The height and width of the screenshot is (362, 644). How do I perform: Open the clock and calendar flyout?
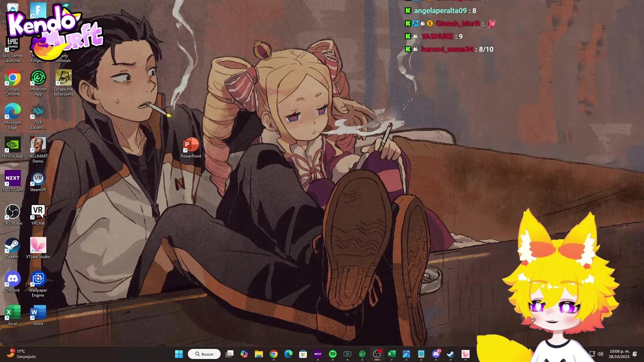[x=619, y=354]
